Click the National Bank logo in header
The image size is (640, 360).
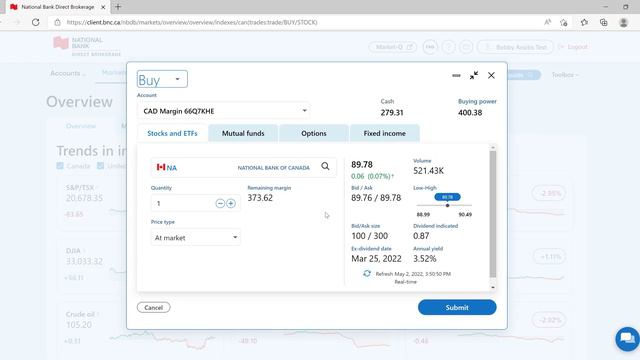point(87,46)
